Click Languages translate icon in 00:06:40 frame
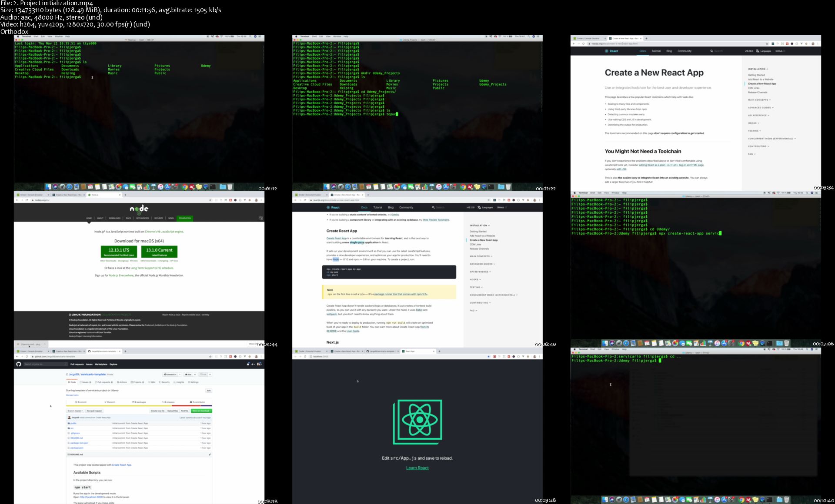 479,207
